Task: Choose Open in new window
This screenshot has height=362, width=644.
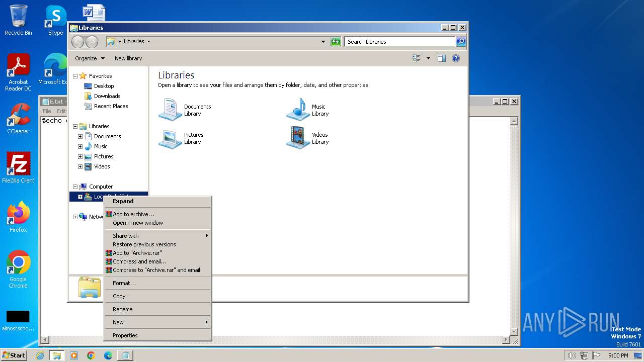Action: [x=157, y=223]
